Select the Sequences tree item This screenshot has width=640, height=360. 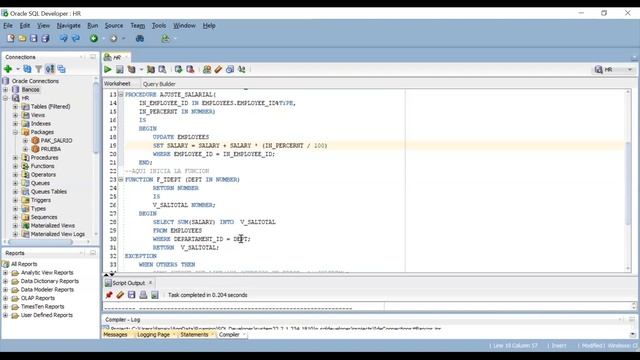tap(44, 217)
